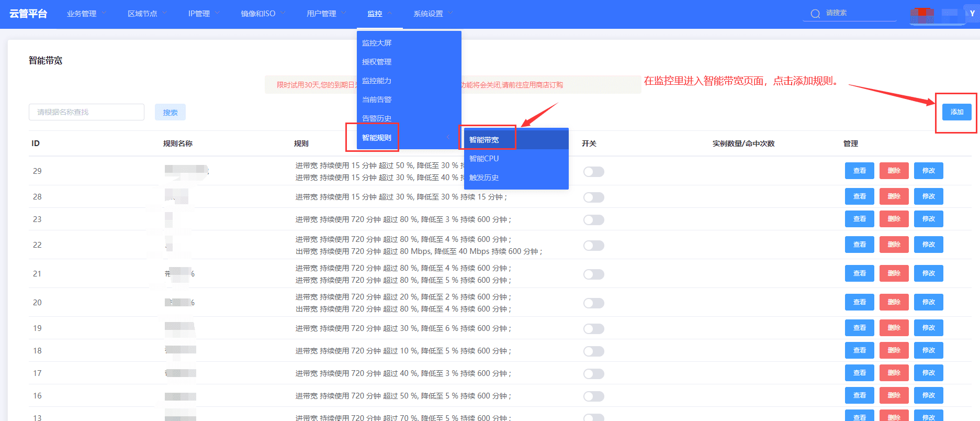Screen dimensions: 980x421
Task: Choose 当前告警 menu item
Action: [377, 99]
